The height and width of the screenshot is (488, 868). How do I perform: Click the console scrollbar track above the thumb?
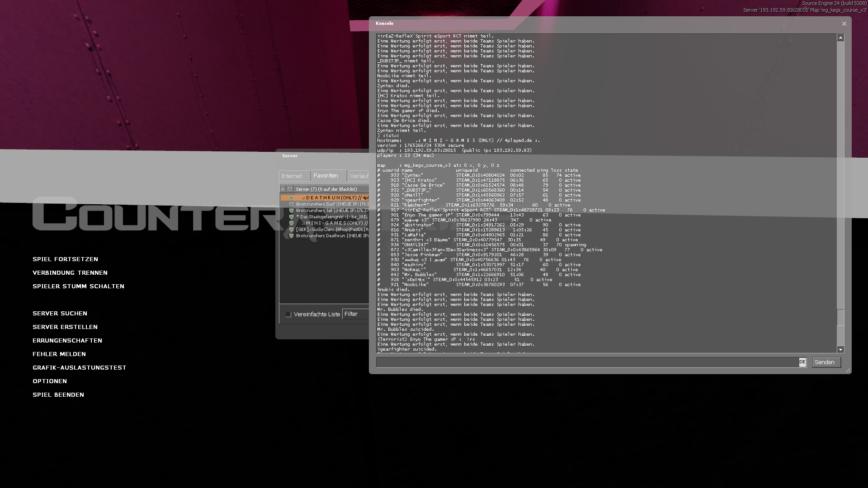click(x=840, y=176)
